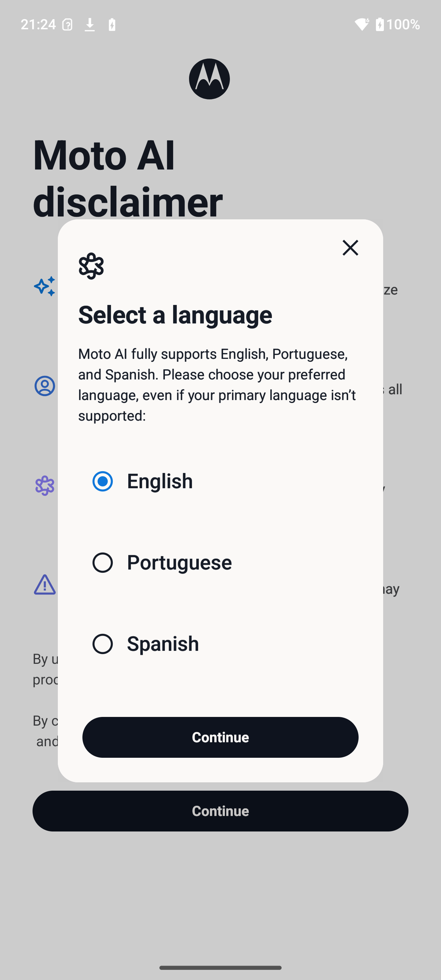
Task: Tap the Spanish language label
Action: tap(163, 644)
